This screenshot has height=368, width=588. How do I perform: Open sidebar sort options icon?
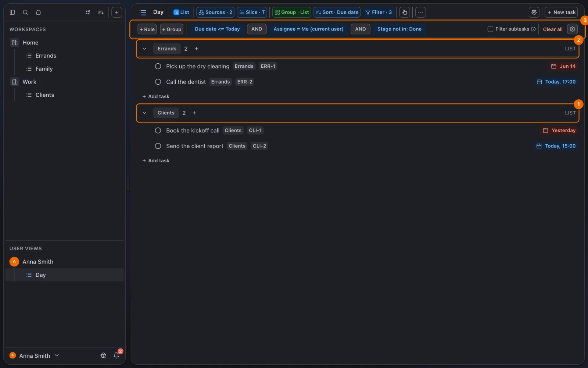(x=101, y=12)
